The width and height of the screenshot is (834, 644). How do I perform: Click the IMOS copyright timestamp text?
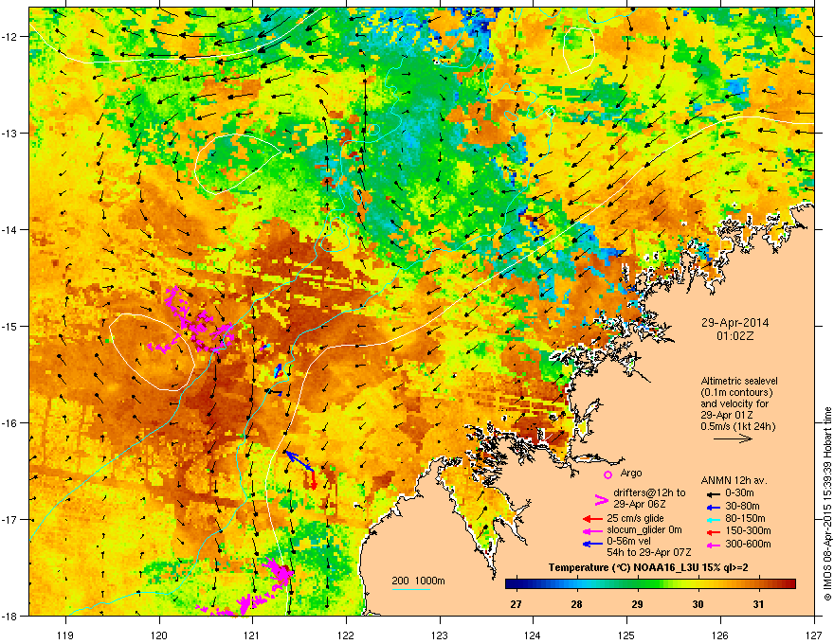pyautogui.click(x=827, y=504)
